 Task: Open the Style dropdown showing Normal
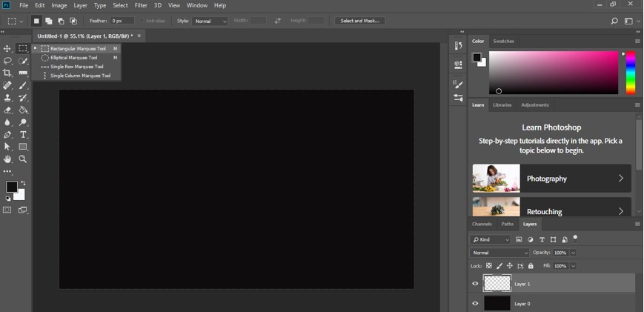coord(210,21)
